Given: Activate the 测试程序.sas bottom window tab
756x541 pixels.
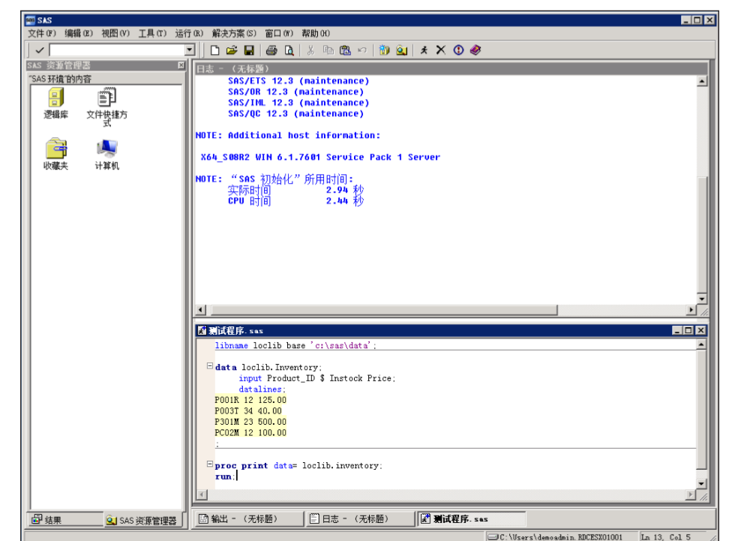Looking at the screenshot, I should coord(471,518).
